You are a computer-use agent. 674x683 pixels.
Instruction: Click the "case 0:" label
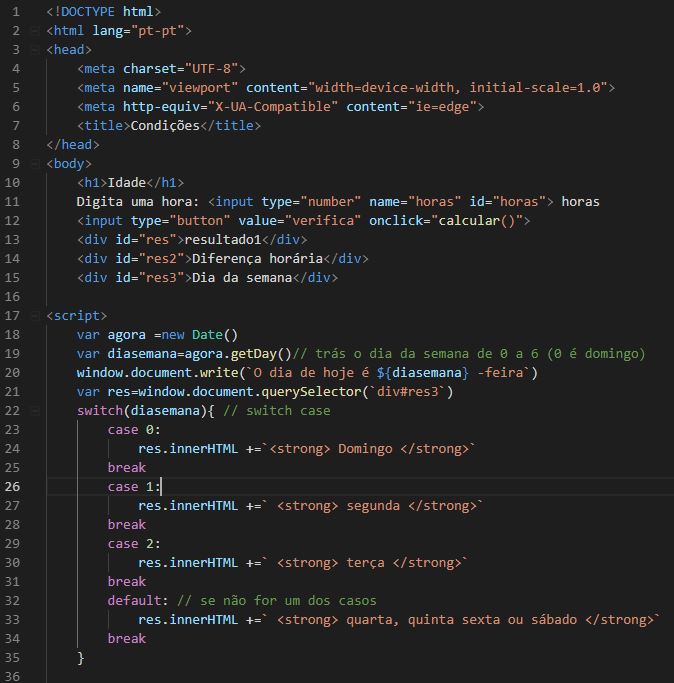pyautogui.click(x=134, y=430)
